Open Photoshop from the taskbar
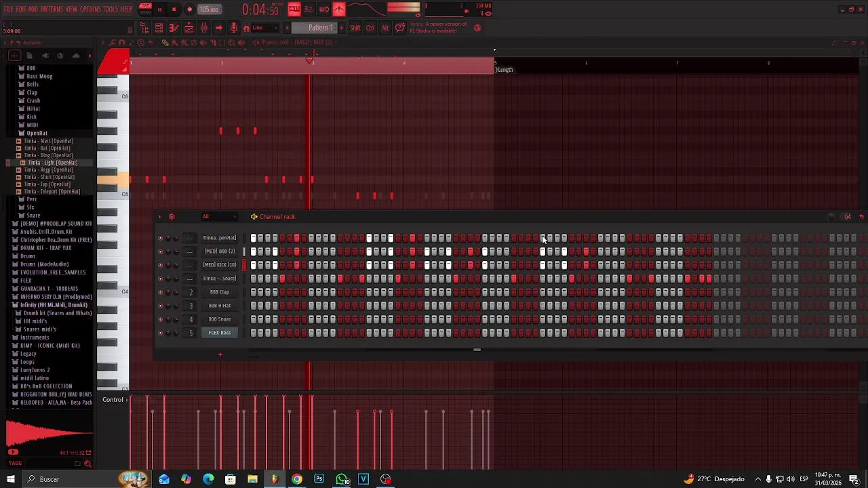The image size is (868, 488). point(319,479)
